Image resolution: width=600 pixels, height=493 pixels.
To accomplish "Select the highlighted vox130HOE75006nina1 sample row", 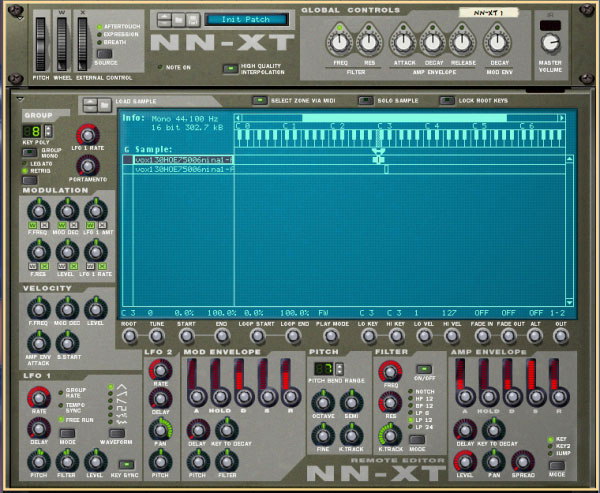I will point(178,160).
